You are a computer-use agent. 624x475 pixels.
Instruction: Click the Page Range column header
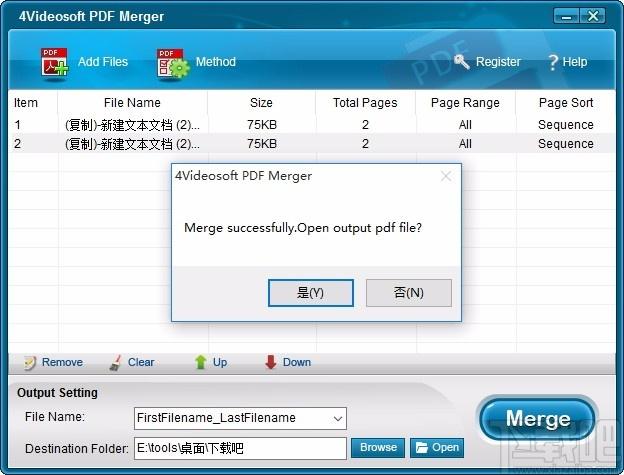465,103
